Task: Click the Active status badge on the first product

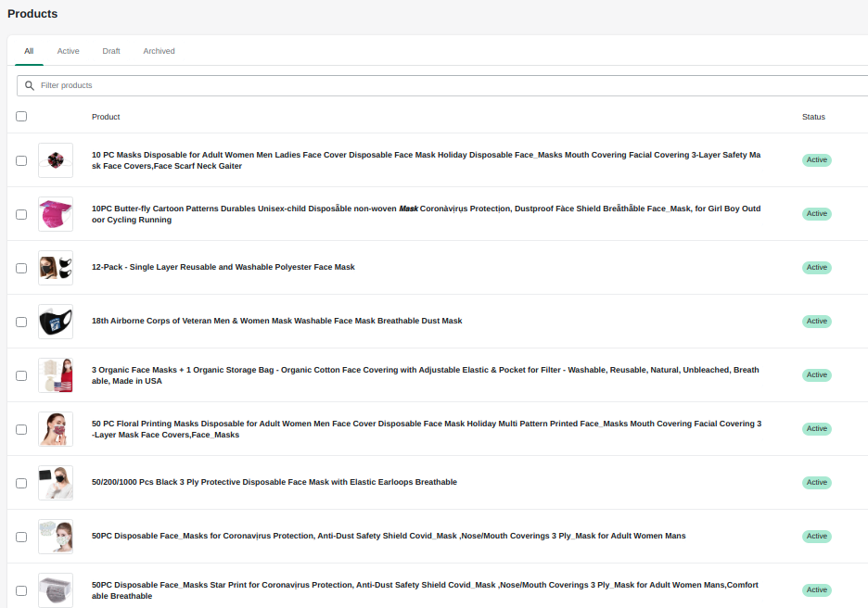Action: (x=816, y=159)
